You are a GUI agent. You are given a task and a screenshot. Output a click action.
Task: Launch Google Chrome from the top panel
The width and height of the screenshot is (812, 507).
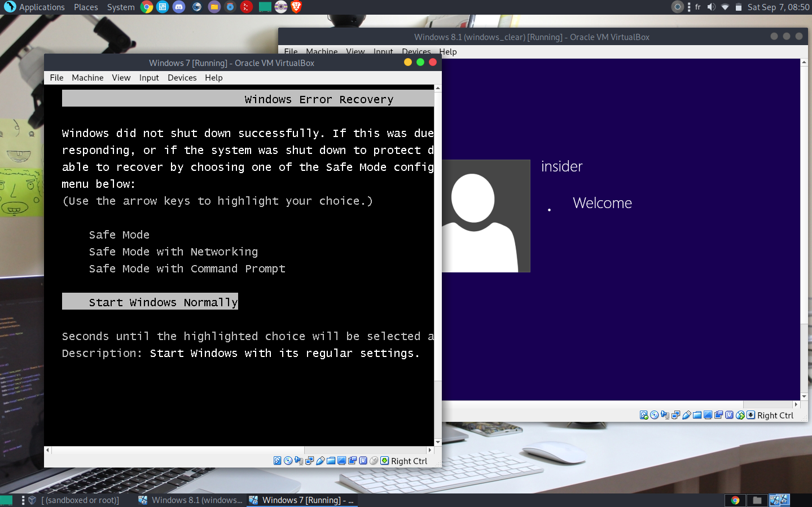[147, 7]
